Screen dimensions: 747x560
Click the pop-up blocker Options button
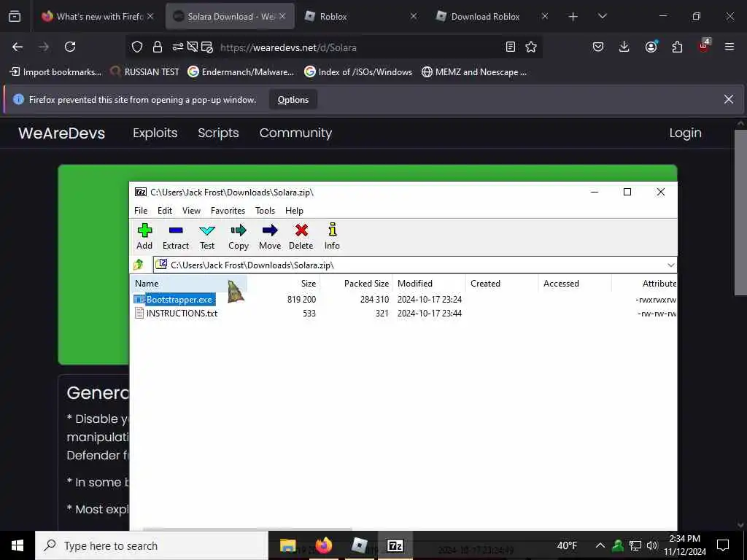coord(293,99)
